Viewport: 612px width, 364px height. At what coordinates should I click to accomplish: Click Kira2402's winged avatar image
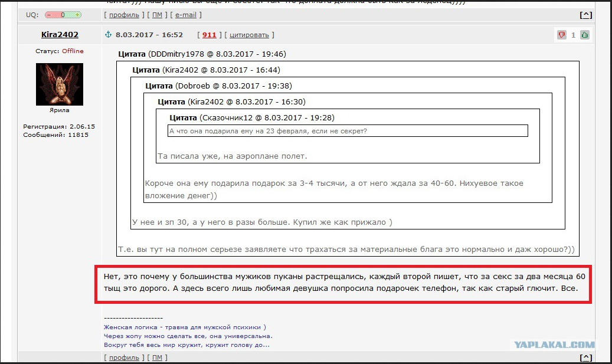click(x=60, y=84)
